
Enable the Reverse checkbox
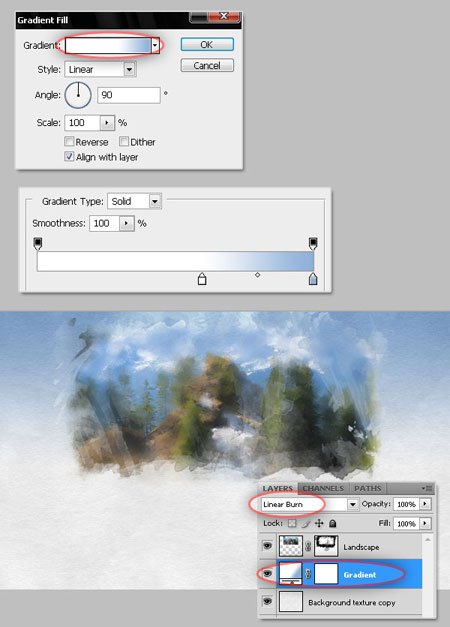(x=69, y=142)
